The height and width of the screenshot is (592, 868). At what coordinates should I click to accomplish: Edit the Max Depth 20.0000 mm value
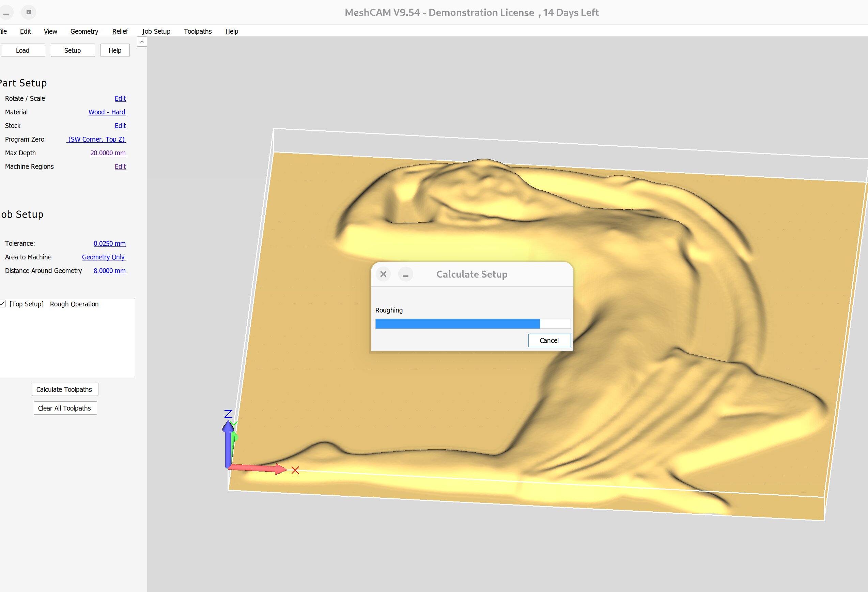pos(108,153)
